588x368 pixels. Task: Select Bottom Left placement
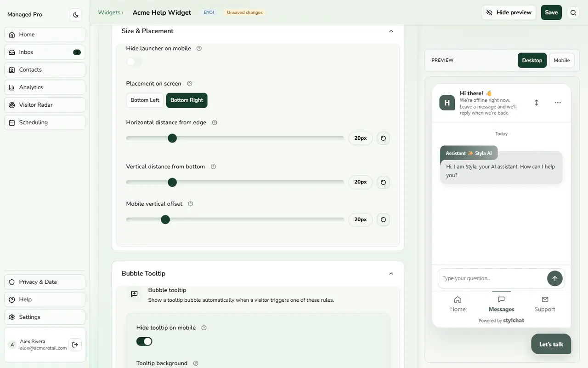click(145, 100)
